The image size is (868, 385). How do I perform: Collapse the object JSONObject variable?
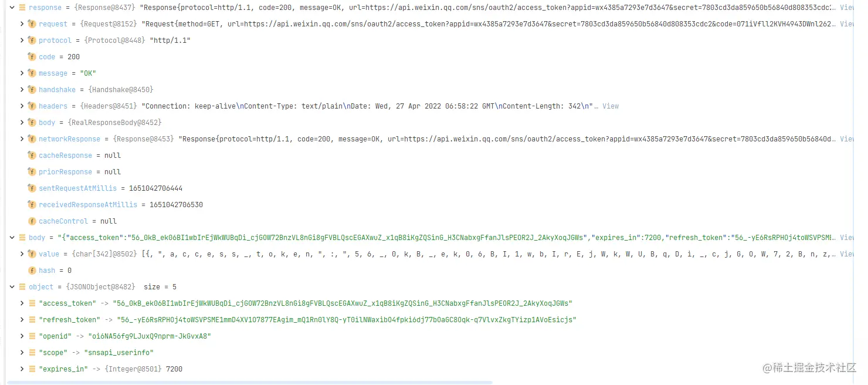click(x=12, y=287)
